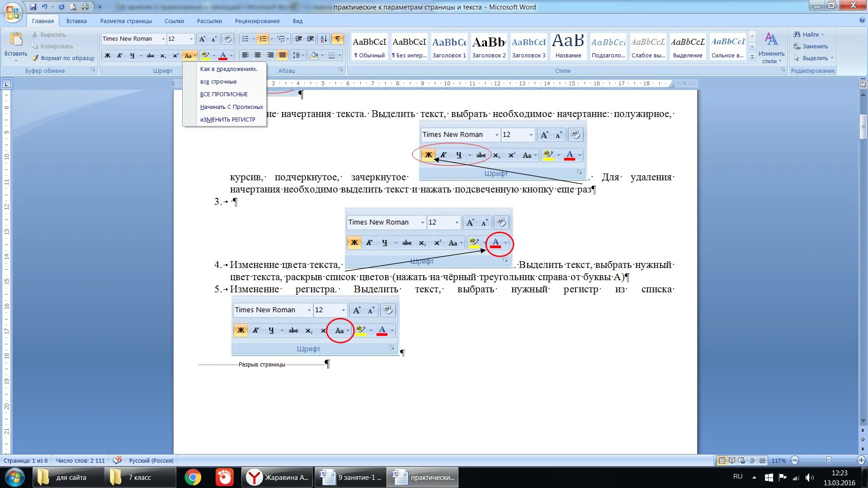Toggle the Главная ribbon tab
Screen dimensions: 868x488
point(42,21)
